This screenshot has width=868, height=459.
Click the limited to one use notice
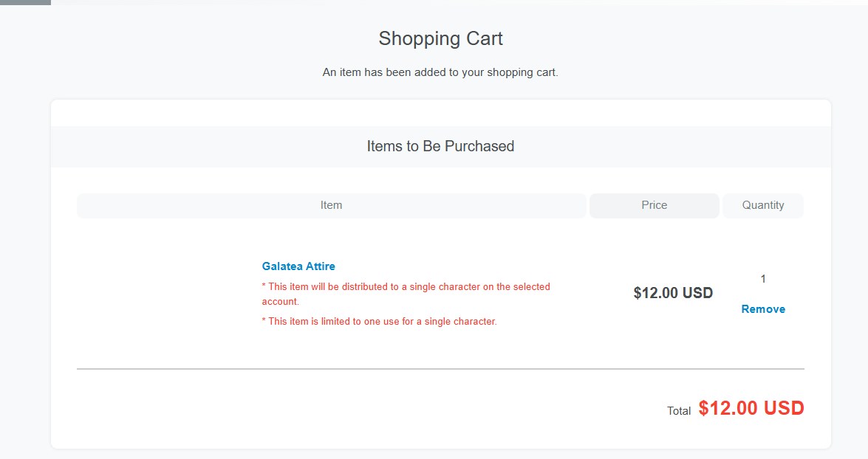pyautogui.click(x=379, y=322)
